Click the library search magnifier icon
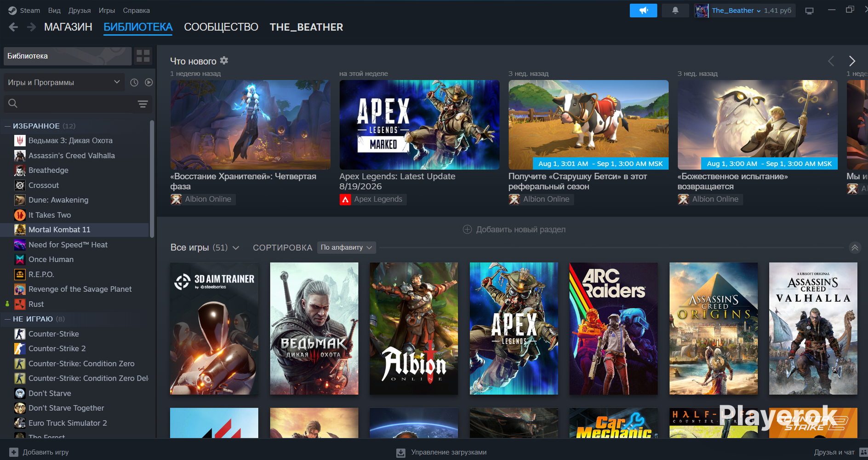868x460 pixels. click(x=13, y=103)
